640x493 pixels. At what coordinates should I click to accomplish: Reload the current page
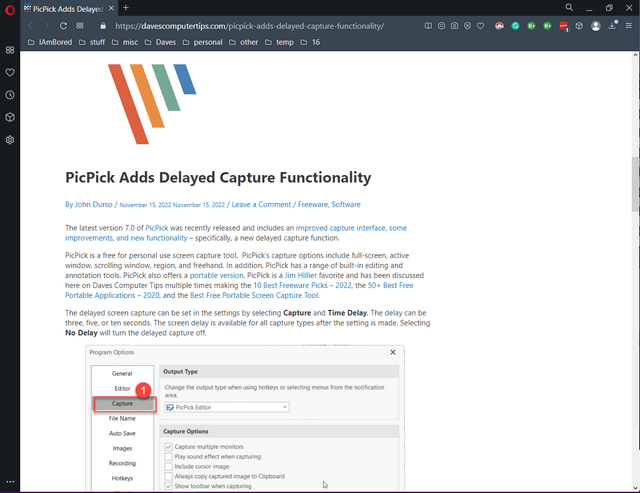coord(63,26)
